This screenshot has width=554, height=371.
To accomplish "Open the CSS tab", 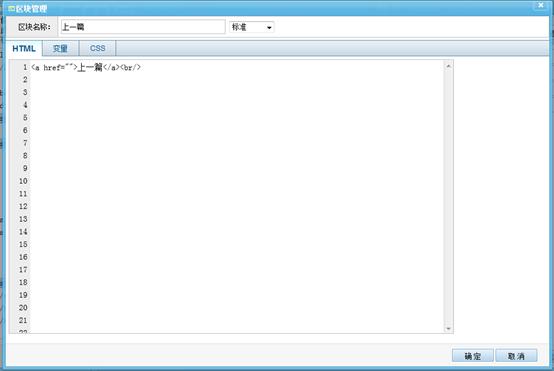I will click(x=98, y=48).
